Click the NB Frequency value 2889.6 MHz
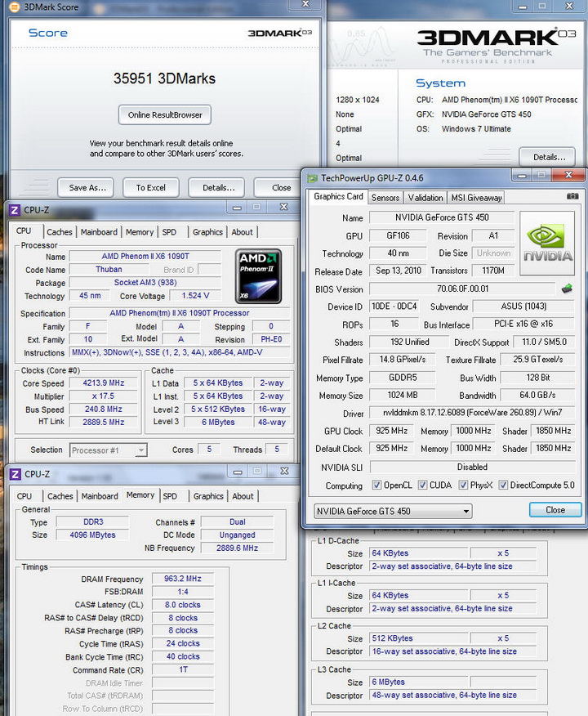 tap(237, 548)
